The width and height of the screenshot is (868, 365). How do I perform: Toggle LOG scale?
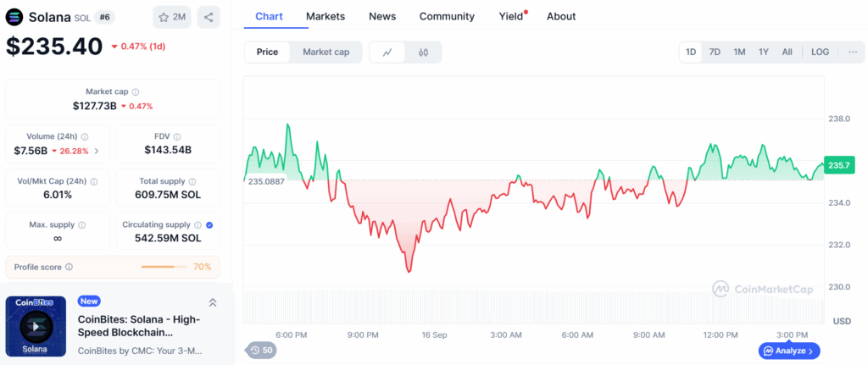pos(821,52)
